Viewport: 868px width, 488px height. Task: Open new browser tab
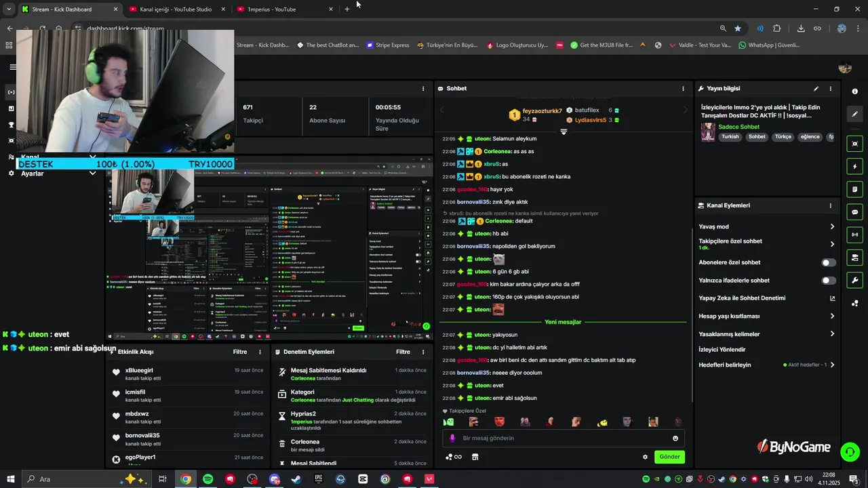click(347, 9)
